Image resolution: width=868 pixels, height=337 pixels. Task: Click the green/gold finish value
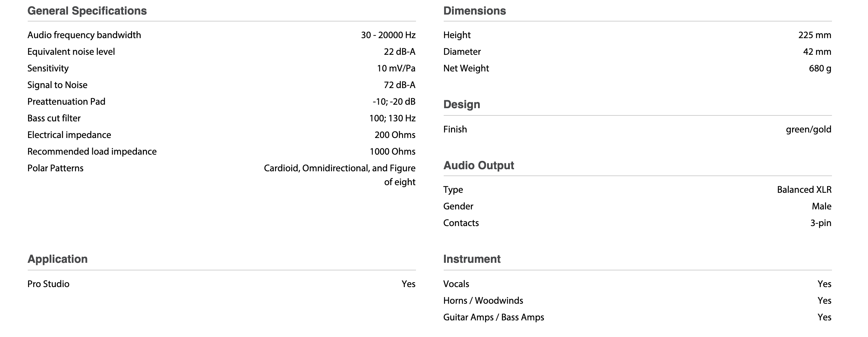click(808, 129)
